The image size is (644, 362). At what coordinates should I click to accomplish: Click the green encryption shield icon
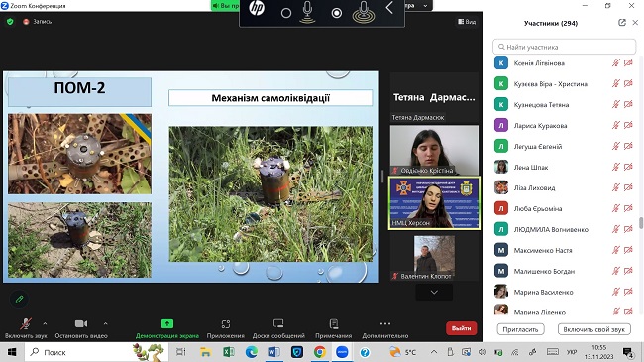(10, 22)
